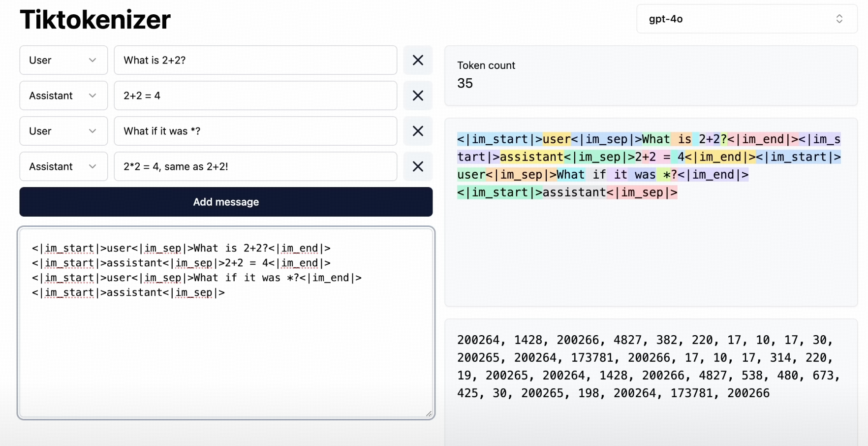Grab the text area resize handle
Screen dimensions: 868x446
429,414
